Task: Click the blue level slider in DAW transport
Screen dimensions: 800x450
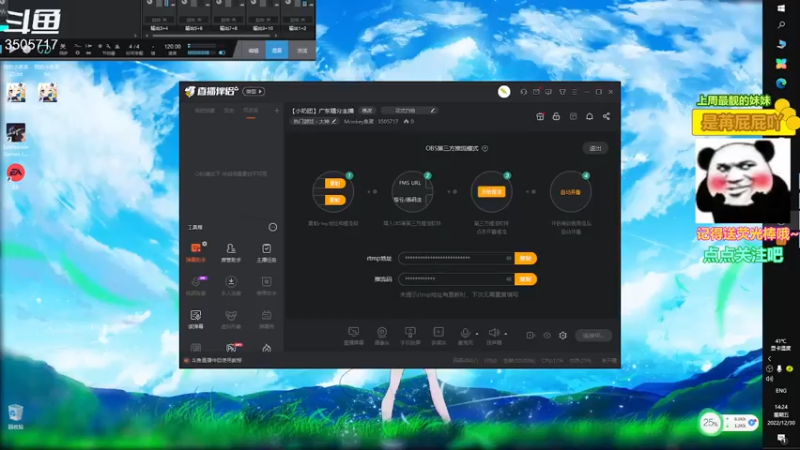Action: pos(203,53)
